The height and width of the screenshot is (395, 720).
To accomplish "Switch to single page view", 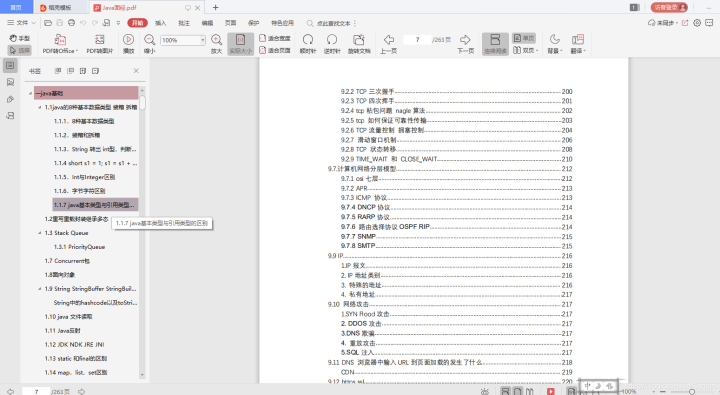I will (x=524, y=38).
